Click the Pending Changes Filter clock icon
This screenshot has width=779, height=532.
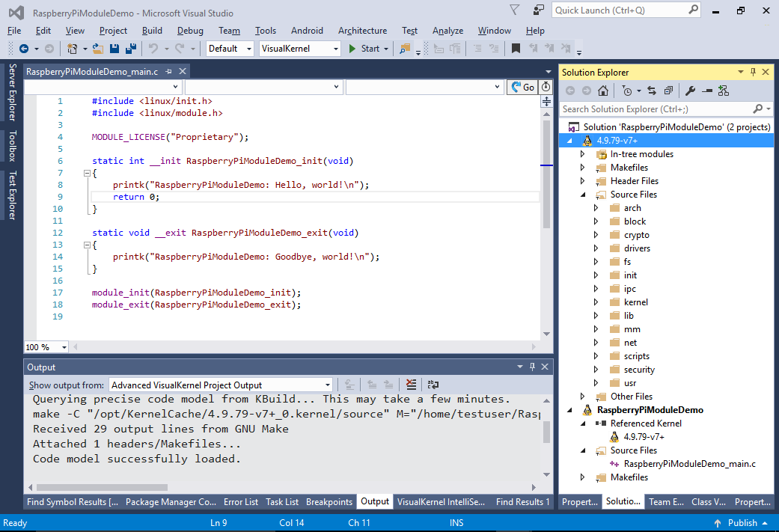pos(627,91)
